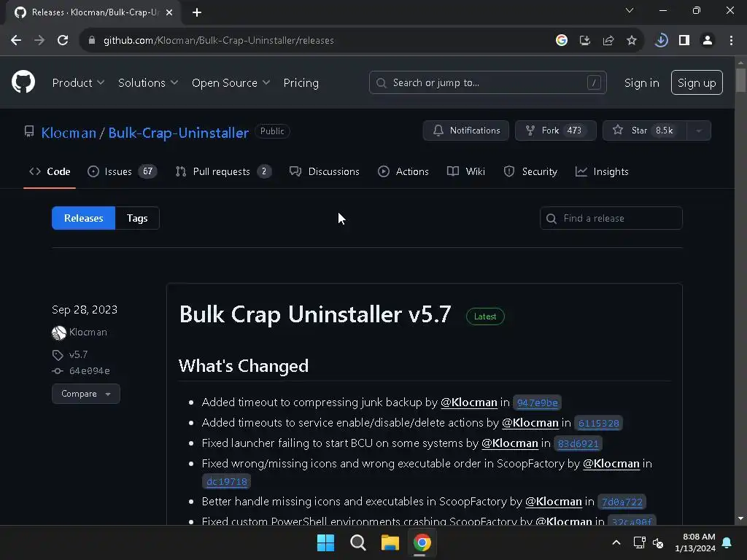This screenshot has width=747, height=560.
Task: Click the Notifications button
Action: 466,131
